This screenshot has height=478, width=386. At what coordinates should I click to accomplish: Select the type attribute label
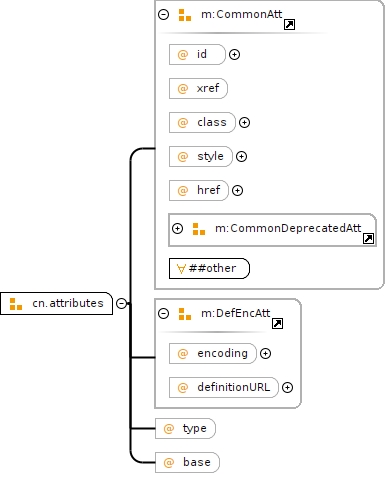pos(195,428)
